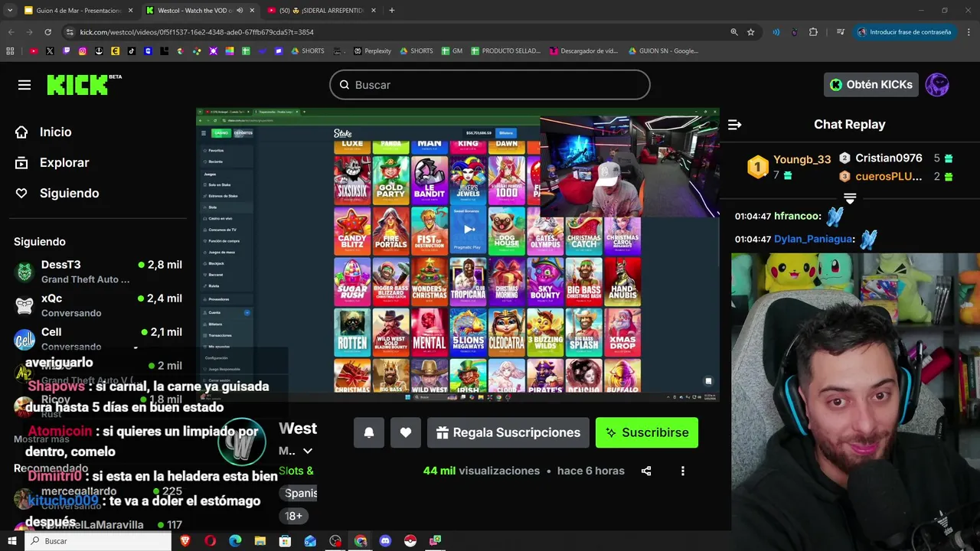This screenshot has height=551, width=980.
Task: Collapse the Chat Replay panel
Action: pyautogui.click(x=734, y=125)
